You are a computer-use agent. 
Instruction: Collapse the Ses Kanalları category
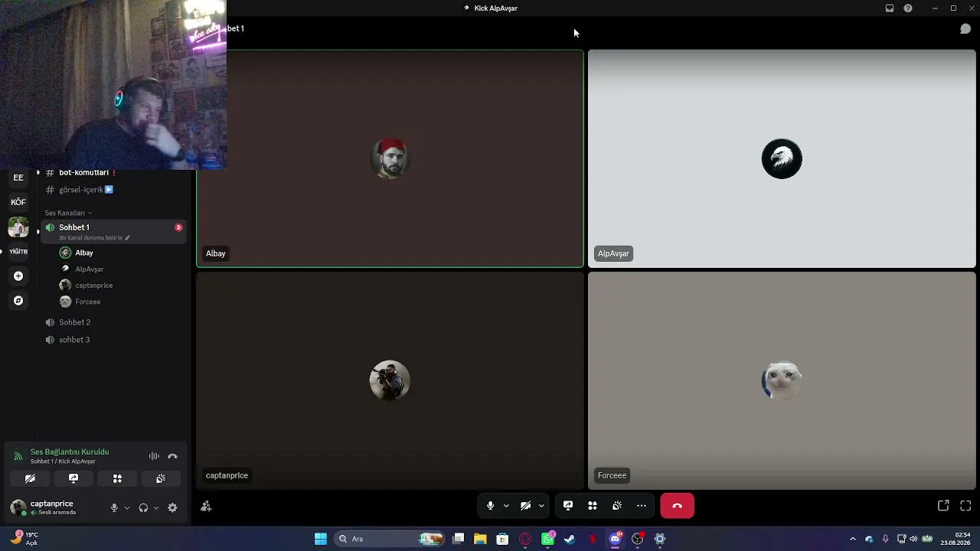tap(68, 213)
